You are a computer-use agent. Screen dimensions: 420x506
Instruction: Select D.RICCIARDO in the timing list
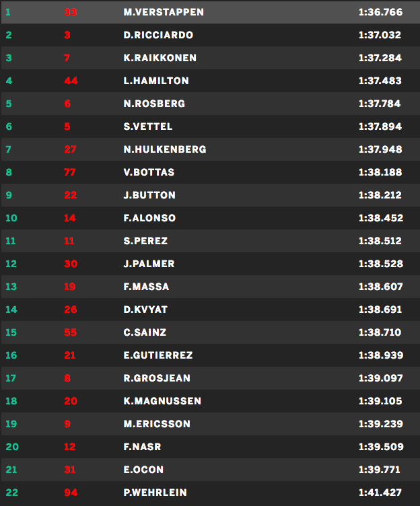point(157,35)
